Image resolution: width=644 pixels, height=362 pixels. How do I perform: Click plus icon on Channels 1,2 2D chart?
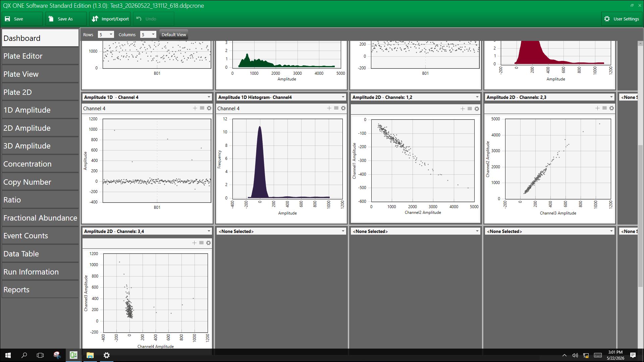point(463,109)
